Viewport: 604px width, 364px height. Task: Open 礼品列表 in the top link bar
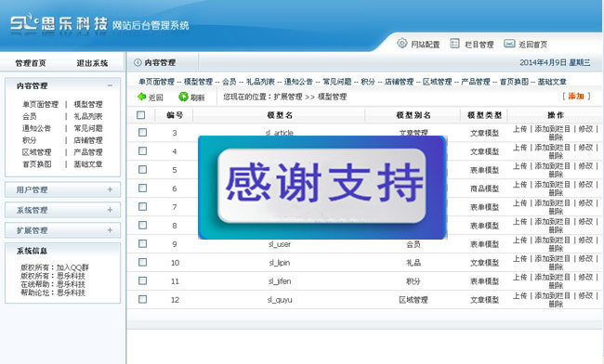260,82
